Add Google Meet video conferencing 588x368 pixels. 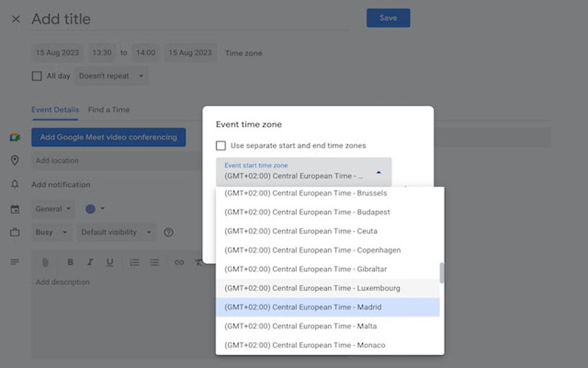pyautogui.click(x=108, y=137)
